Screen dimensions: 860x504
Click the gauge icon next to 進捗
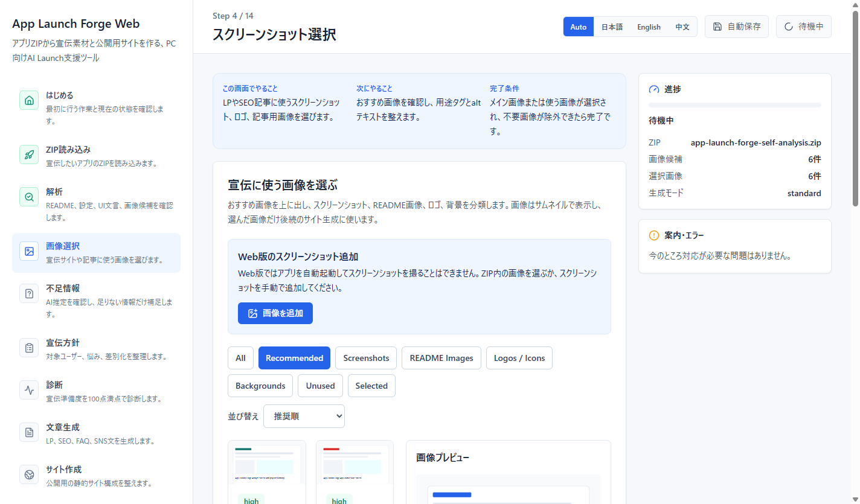[x=654, y=89]
